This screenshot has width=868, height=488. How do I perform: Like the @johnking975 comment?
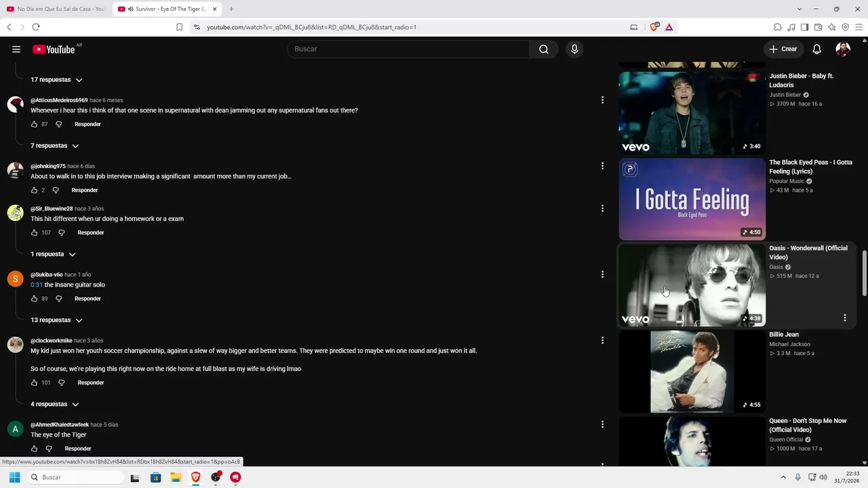pyautogui.click(x=34, y=190)
